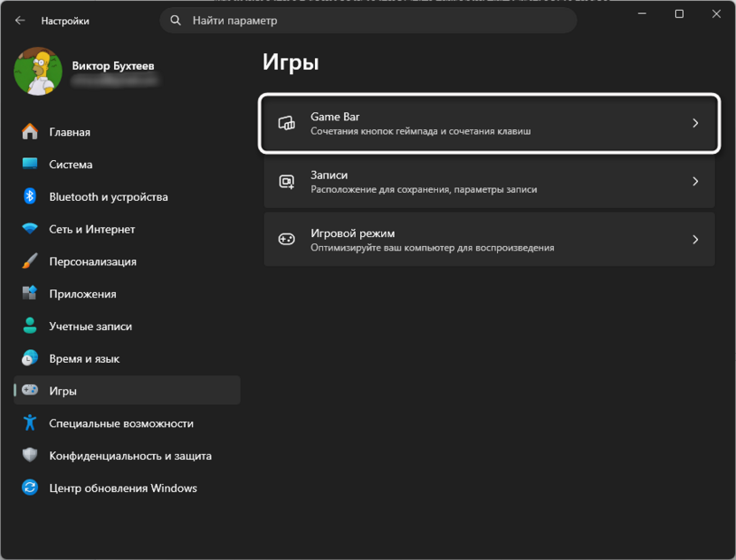Image resolution: width=736 pixels, height=560 pixels.
Task: Open the Игровой режим settings card
Action: pyautogui.click(x=489, y=240)
